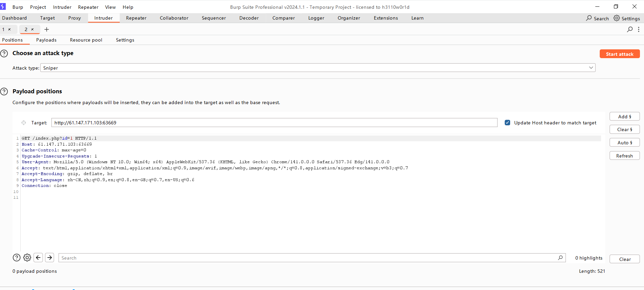Switch to the Repeater tool tab

[x=136, y=18]
